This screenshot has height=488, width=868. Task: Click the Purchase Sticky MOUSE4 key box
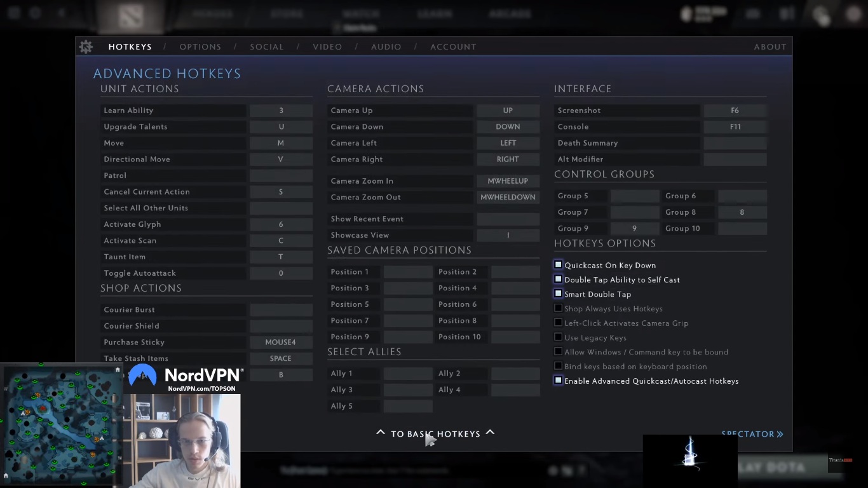pyautogui.click(x=281, y=342)
